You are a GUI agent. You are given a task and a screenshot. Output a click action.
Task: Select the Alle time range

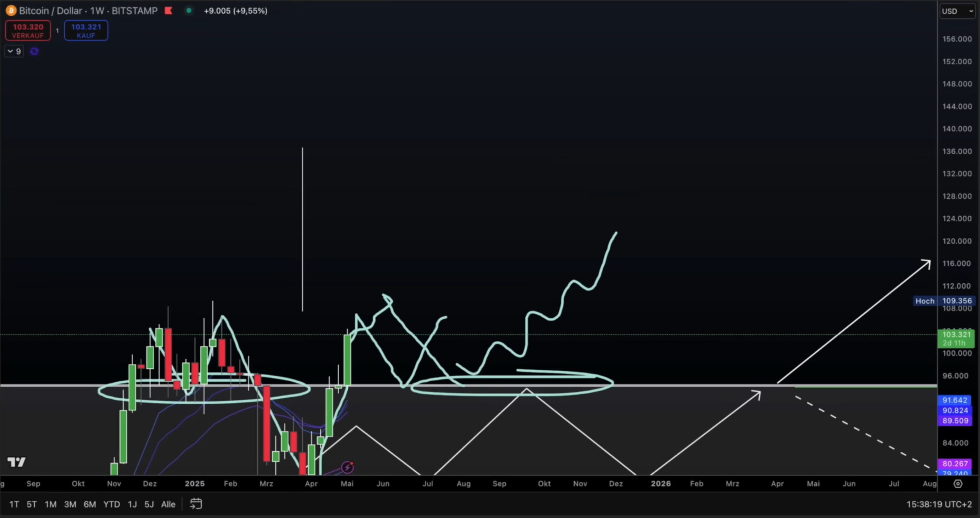point(168,504)
